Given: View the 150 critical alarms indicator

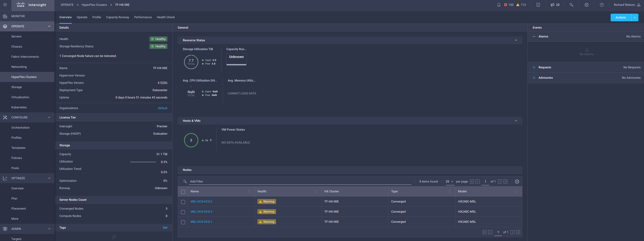Looking at the screenshot, I should 508,5.
